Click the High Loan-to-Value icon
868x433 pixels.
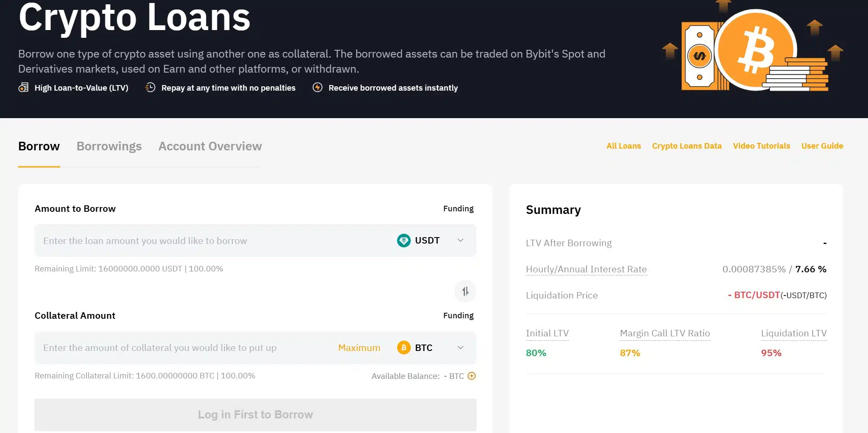click(x=23, y=88)
